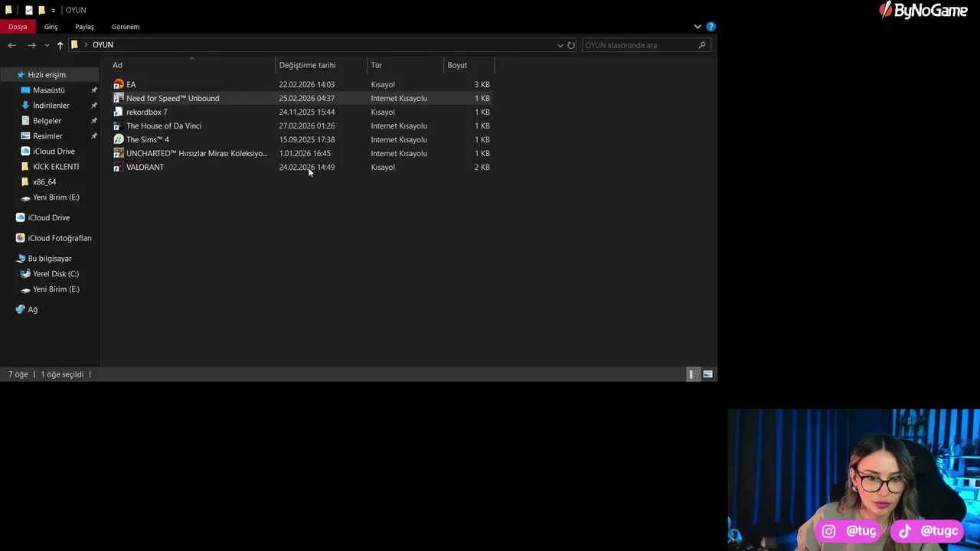The height and width of the screenshot is (551, 980).
Task: Click the OYUN address bar path
Action: click(x=103, y=45)
